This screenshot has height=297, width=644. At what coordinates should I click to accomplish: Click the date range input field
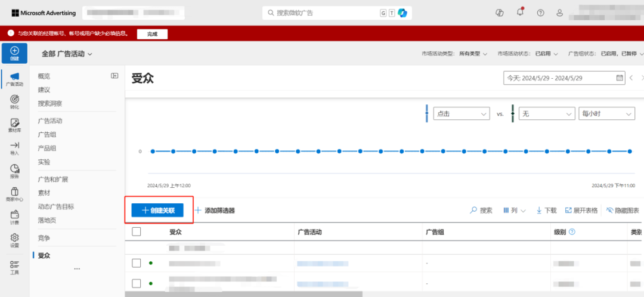point(564,78)
